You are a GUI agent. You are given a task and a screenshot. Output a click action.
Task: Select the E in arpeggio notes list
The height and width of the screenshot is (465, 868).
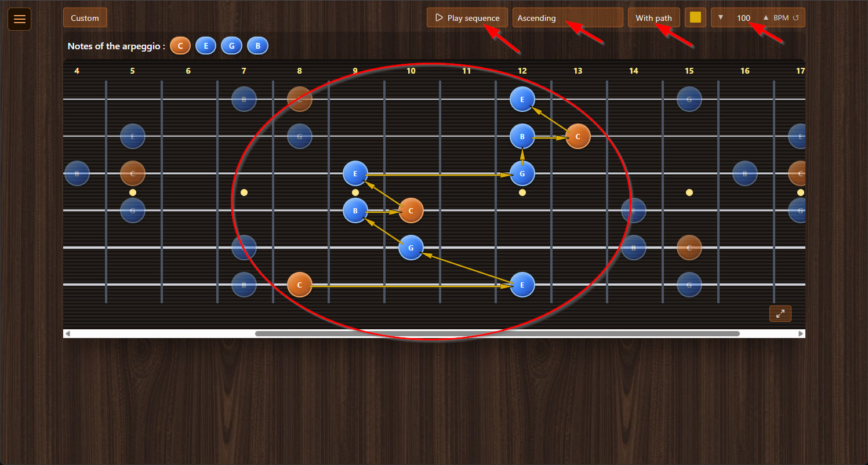pos(206,46)
